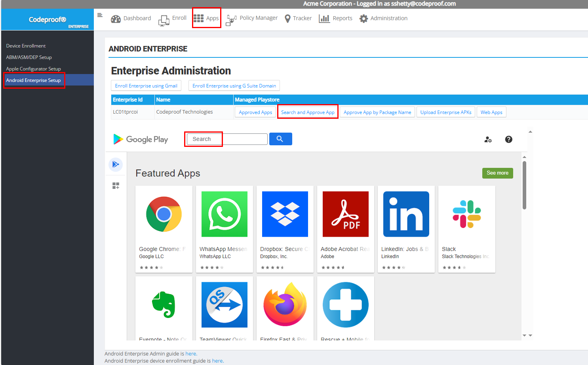Open WhatsApp Messenger app icon
This screenshot has height=365, width=588.
(225, 214)
